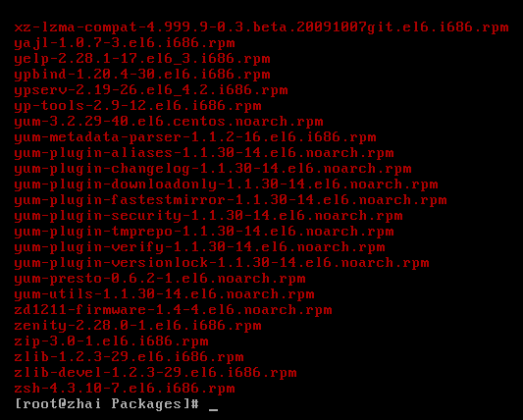The height and width of the screenshot is (420, 523).
Task: Click the xz-lzma-compat rpm filename
Action: click(261, 27)
